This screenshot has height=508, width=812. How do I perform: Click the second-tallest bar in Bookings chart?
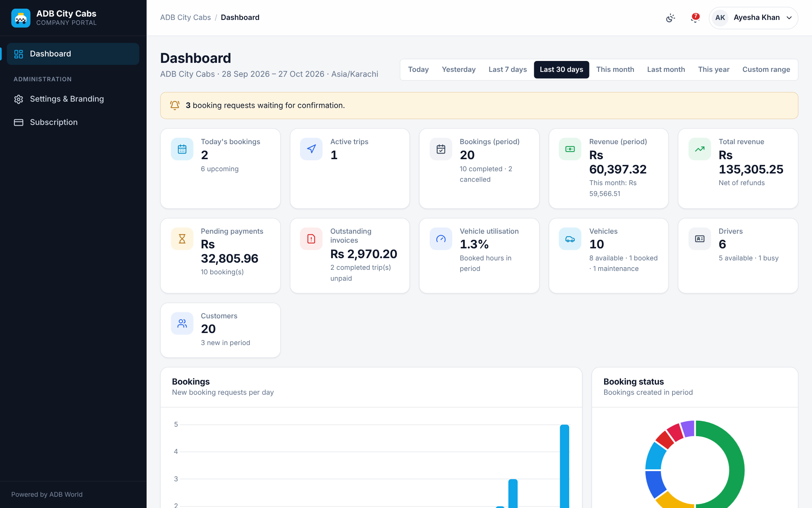(513, 494)
